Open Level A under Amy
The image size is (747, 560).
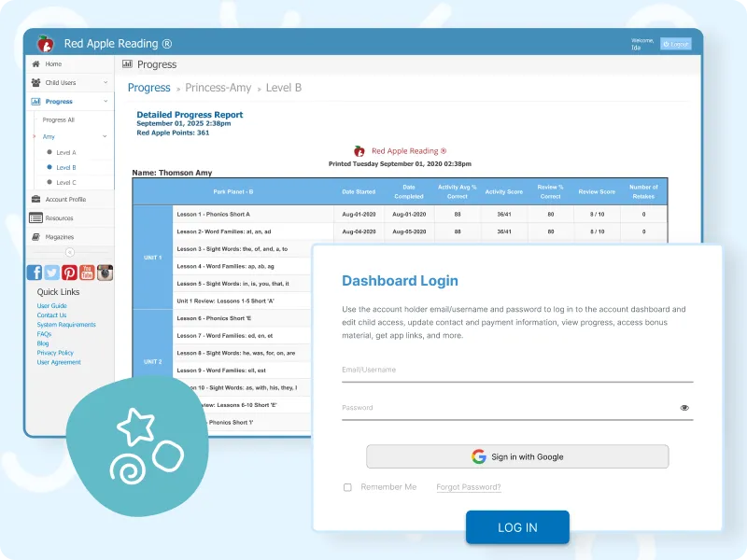[x=66, y=152]
